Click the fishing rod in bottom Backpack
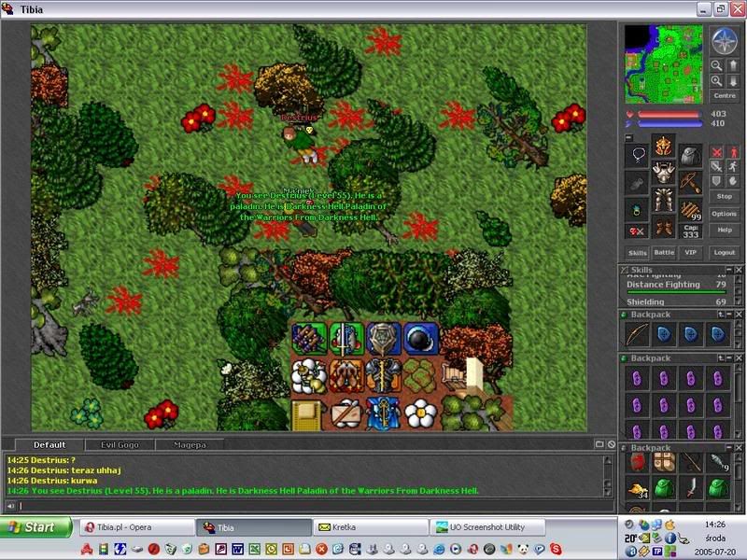The width and height of the screenshot is (747, 560). pyautogui.click(x=691, y=461)
